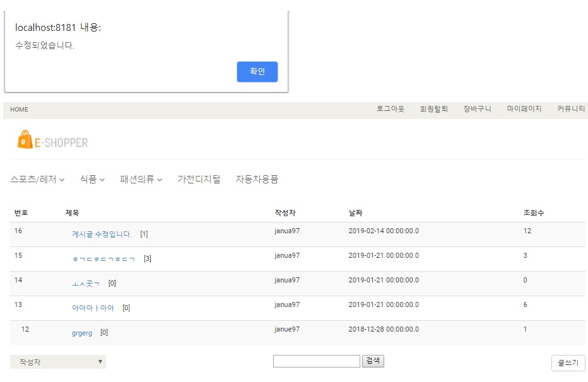Click alert title localhost:8181 내용:
This screenshot has height=382, width=588.
[58, 27]
